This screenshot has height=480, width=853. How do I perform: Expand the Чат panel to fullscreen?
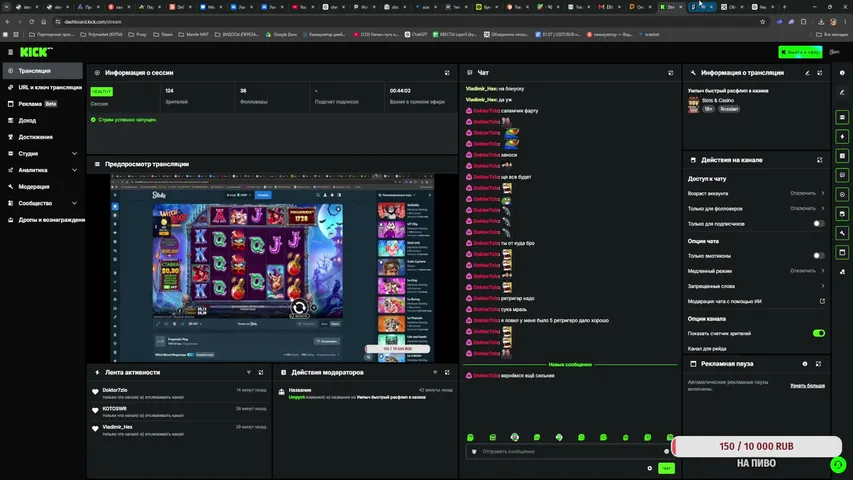pos(670,73)
